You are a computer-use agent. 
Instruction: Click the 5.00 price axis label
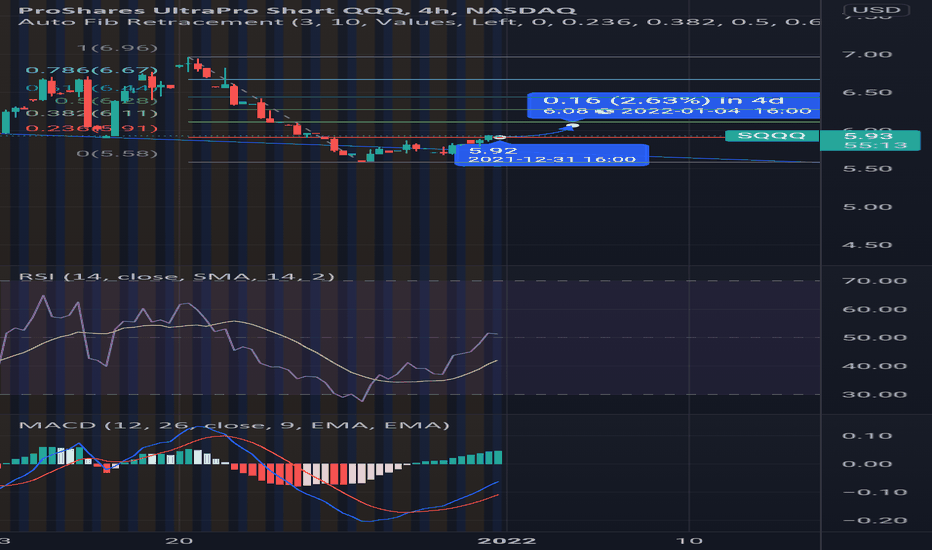click(x=867, y=207)
